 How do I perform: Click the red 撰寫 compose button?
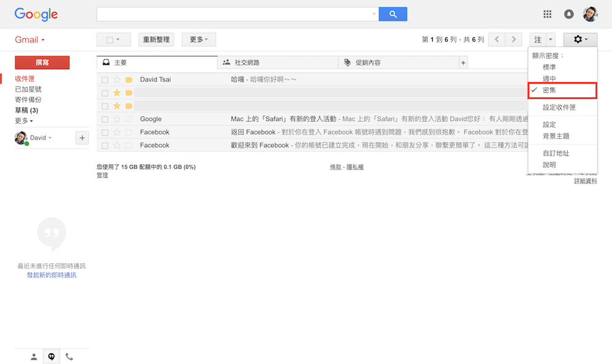[42, 62]
